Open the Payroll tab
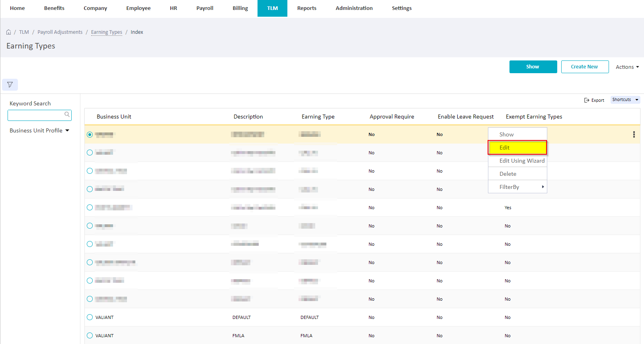The width and height of the screenshot is (644, 344). [205, 8]
